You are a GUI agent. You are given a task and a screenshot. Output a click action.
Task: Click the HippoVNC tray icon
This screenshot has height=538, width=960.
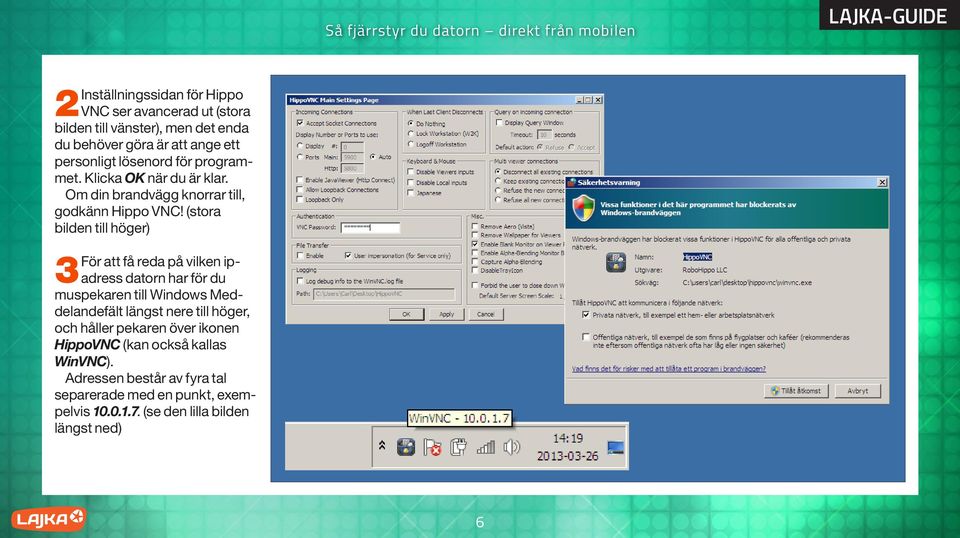coord(405,447)
